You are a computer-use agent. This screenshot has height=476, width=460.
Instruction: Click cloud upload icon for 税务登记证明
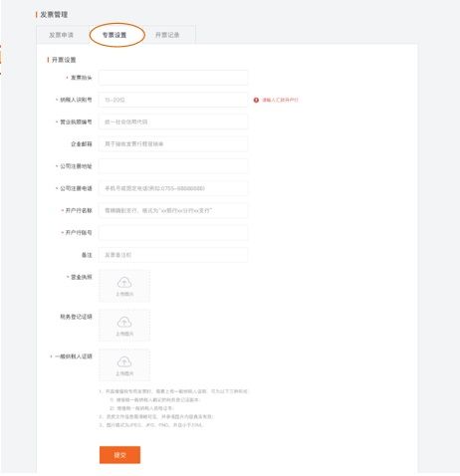[124, 322]
